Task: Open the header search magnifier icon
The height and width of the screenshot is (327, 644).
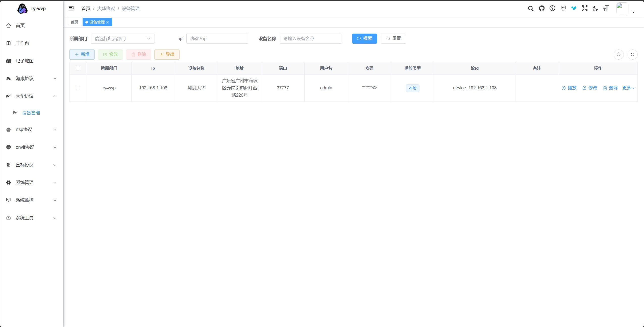Action: (x=531, y=9)
